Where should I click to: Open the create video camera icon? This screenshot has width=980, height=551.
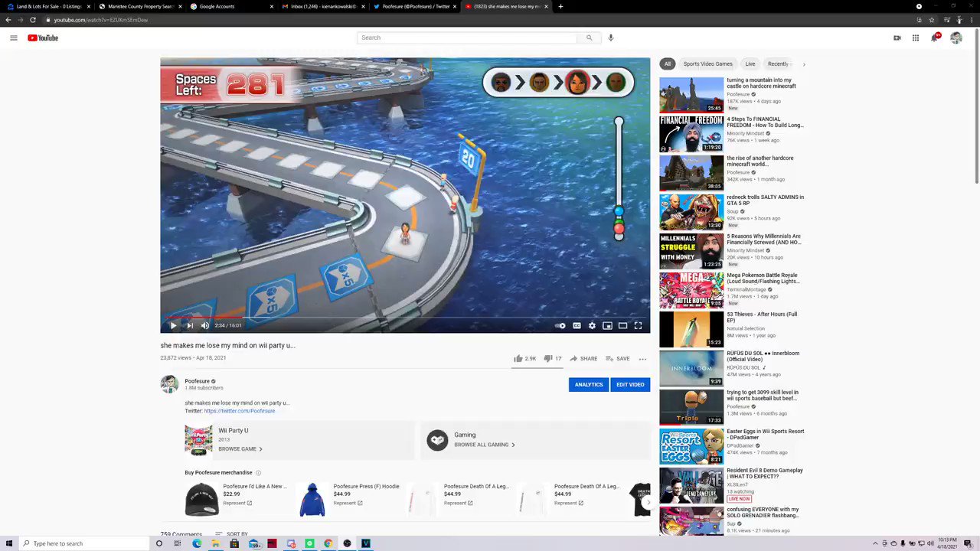click(897, 37)
